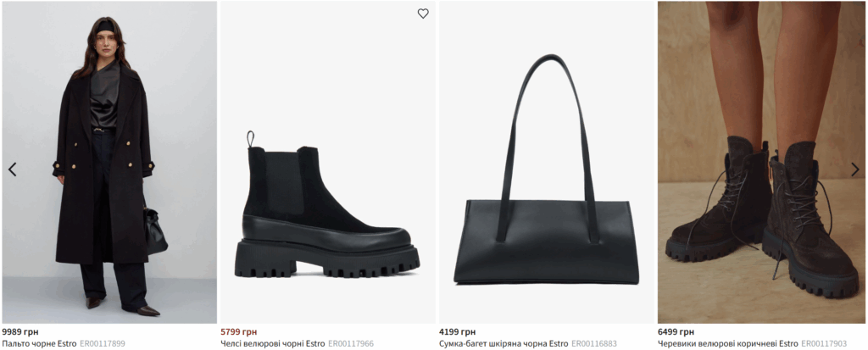This screenshot has width=868, height=350.
Task: Open "Сумка-багет шкіряна чорна Estro" link
Action: 504,344
